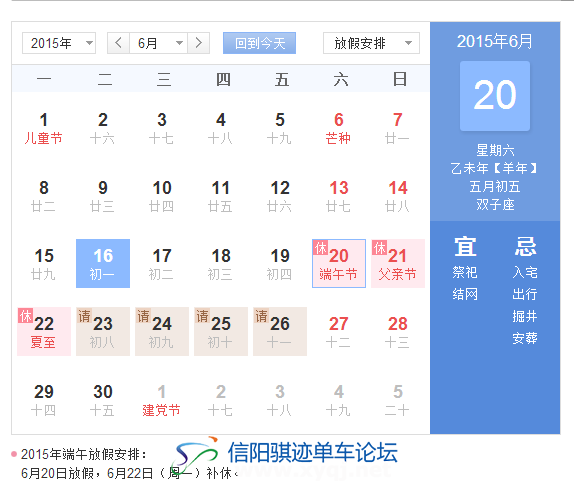Open the 2015年 year dropdown
574x486 pixels.
coord(59,43)
